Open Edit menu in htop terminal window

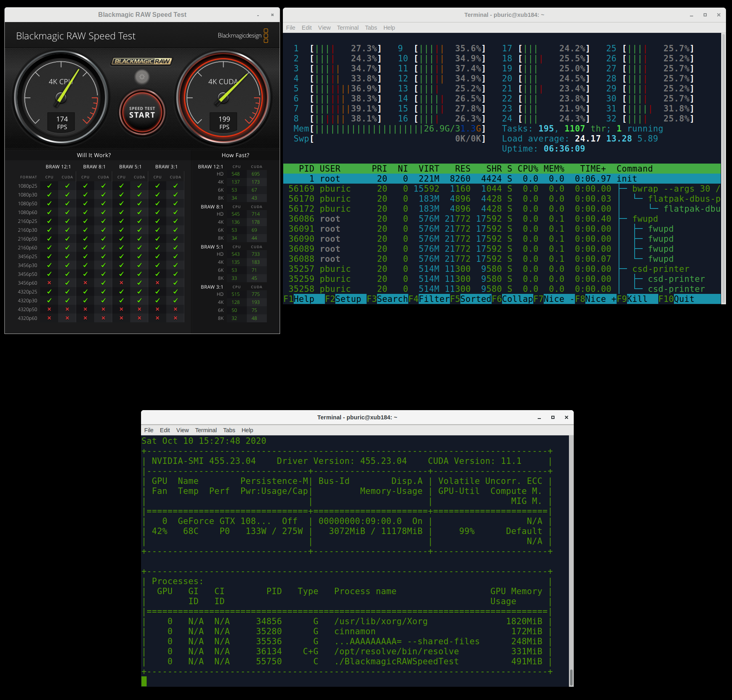(x=307, y=28)
